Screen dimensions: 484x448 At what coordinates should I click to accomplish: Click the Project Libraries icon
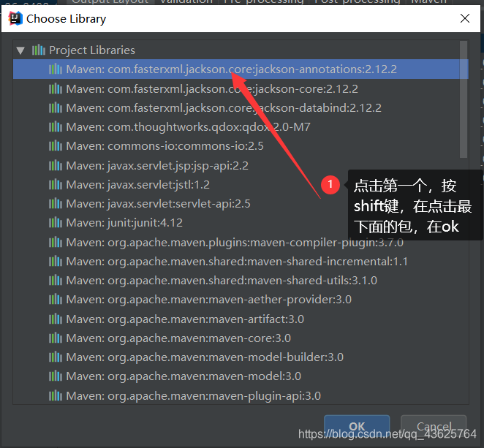(x=39, y=50)
